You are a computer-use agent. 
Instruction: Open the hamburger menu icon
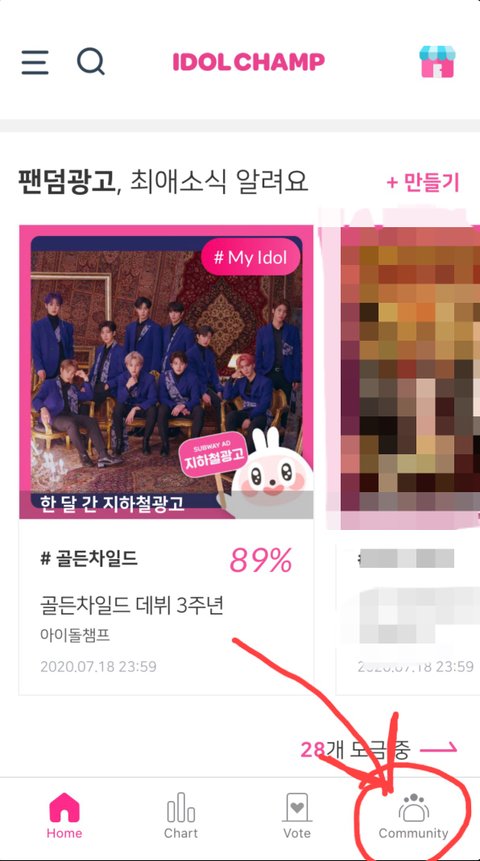click(35, 62)
